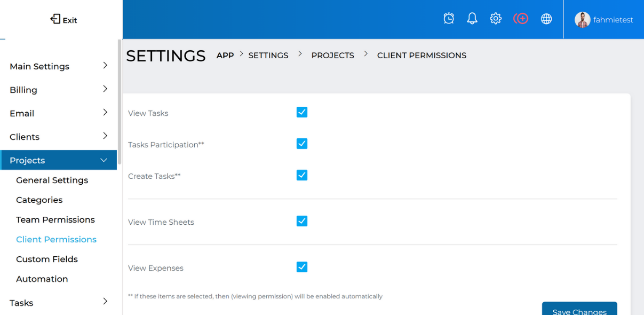The width and height of the screenshot is (644, 315).
Task: Select Custom Fields in the sidebar
Action: (x=47, y=259)
